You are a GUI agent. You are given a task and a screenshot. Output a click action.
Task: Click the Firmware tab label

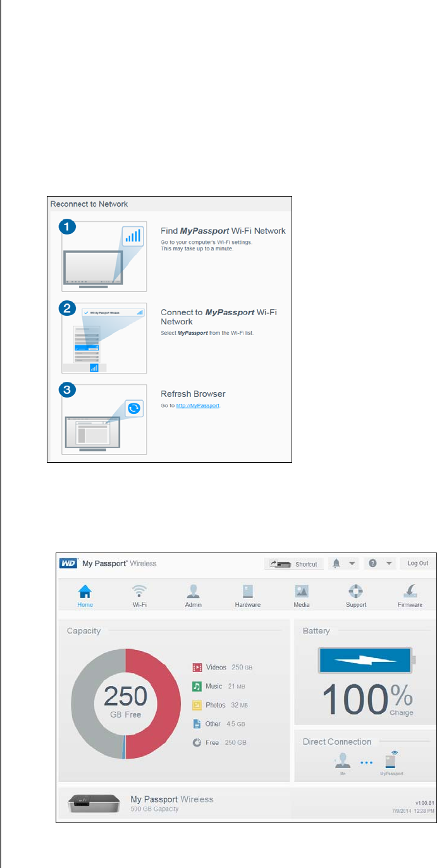point(410,604)
